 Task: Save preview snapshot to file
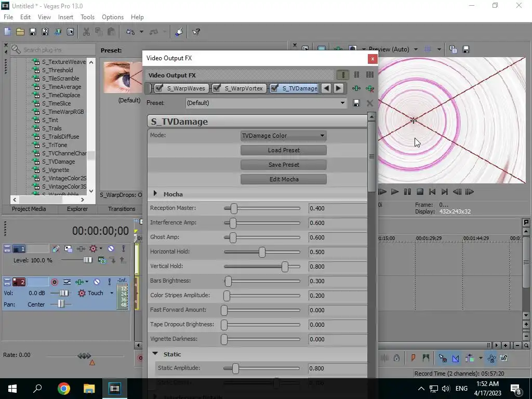(466, 49)
